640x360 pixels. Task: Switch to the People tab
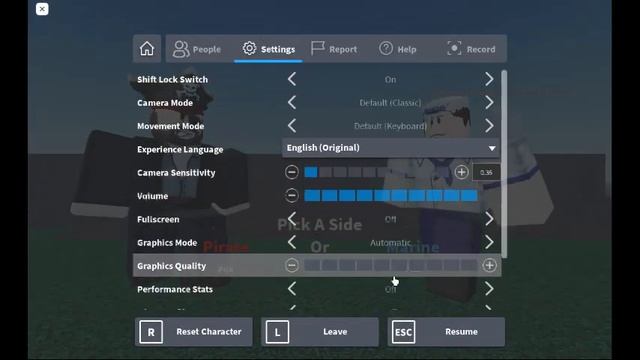point(197,49)
